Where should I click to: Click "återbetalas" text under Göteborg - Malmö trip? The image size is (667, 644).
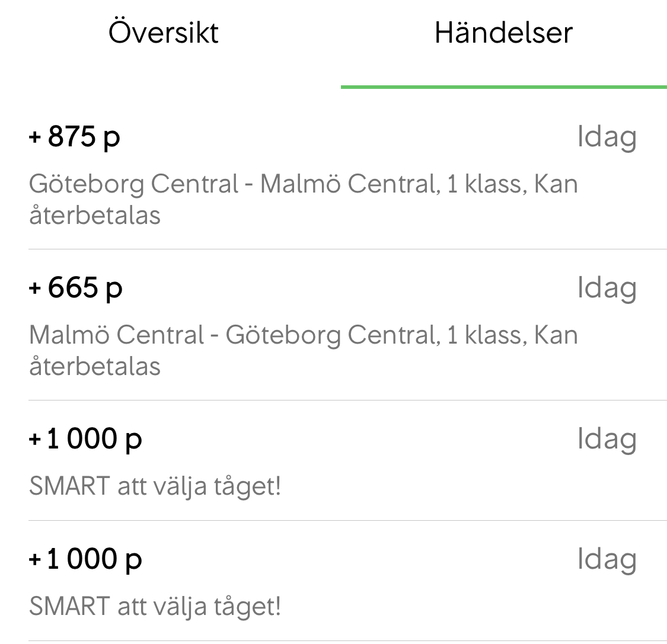click(95, 215)
